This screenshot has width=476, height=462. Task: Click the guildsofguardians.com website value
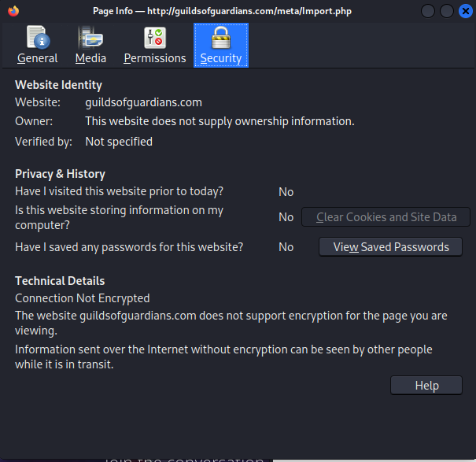pos(143,102)
